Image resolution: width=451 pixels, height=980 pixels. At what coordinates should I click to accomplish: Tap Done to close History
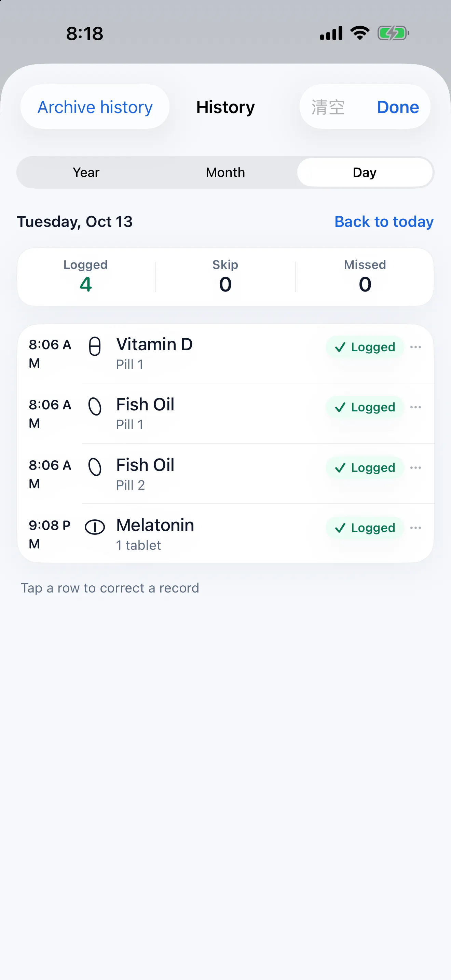tap(398, 107)
